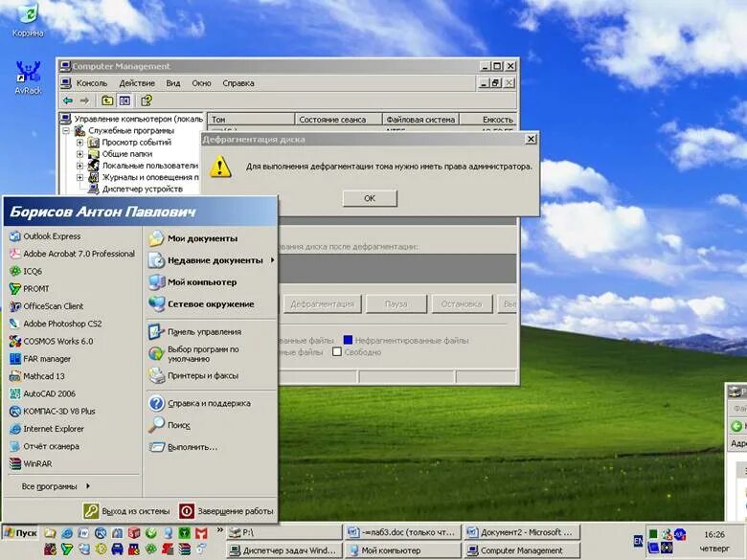The height and width of the screenshot is (560, 747).
Task: Launch PROMT from the Start menu list
Action: [x=30, y=288]
